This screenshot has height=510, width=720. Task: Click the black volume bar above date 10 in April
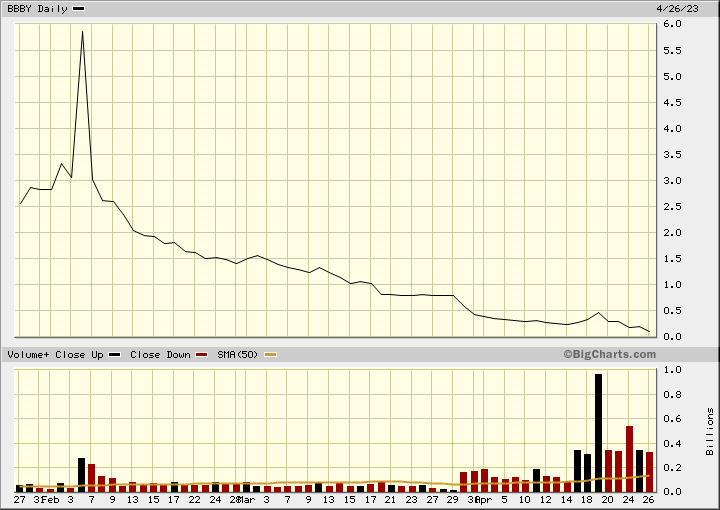(x=536, y=480)
